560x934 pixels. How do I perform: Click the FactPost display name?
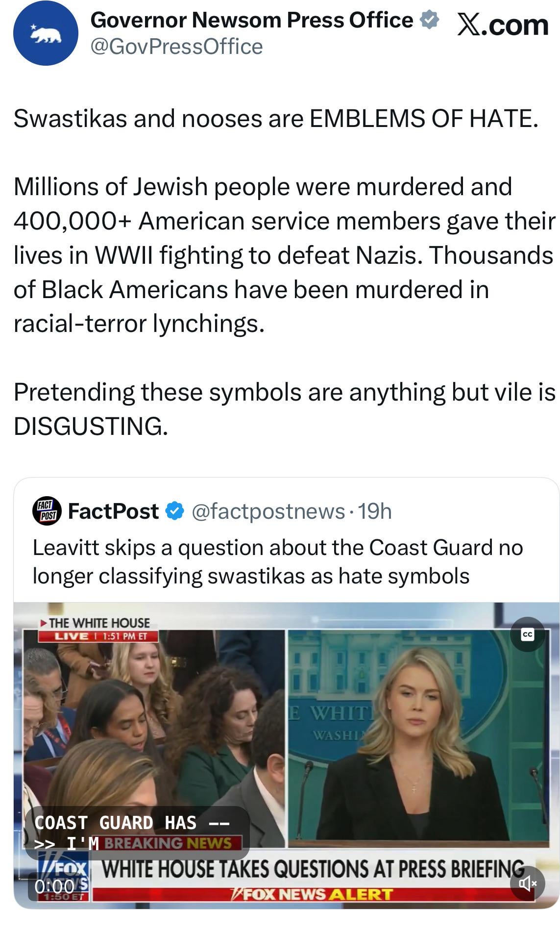point(113,511)
